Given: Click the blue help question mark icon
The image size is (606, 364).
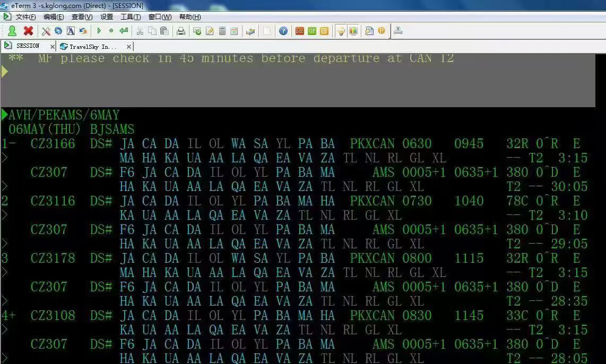Looking at the screenshot, I should [283, 31].
